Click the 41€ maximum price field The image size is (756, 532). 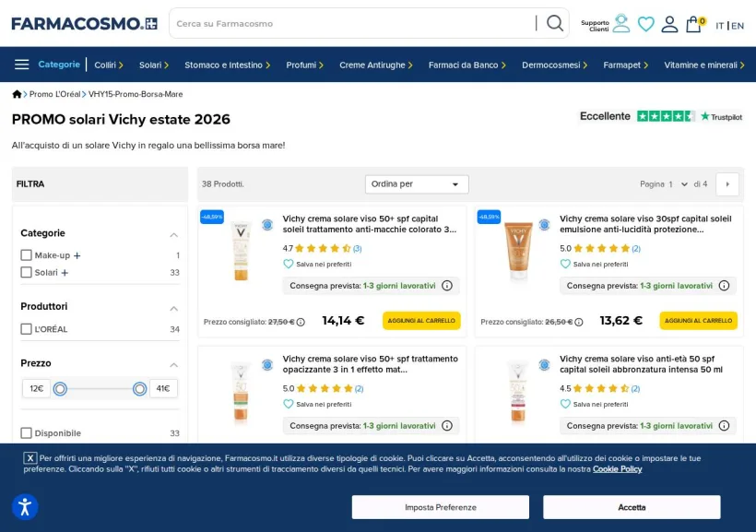[163, 388]
